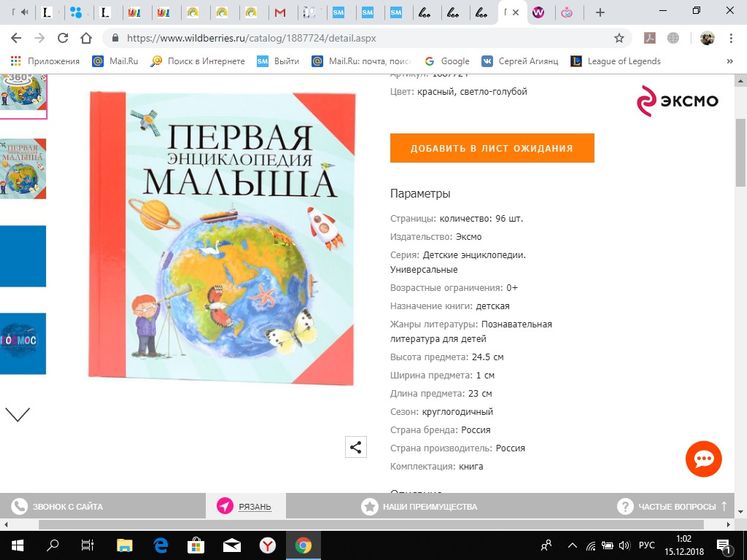
Task: Open Mail app from the taskbar
Action: pyautogui.click(x=232, y=545)
